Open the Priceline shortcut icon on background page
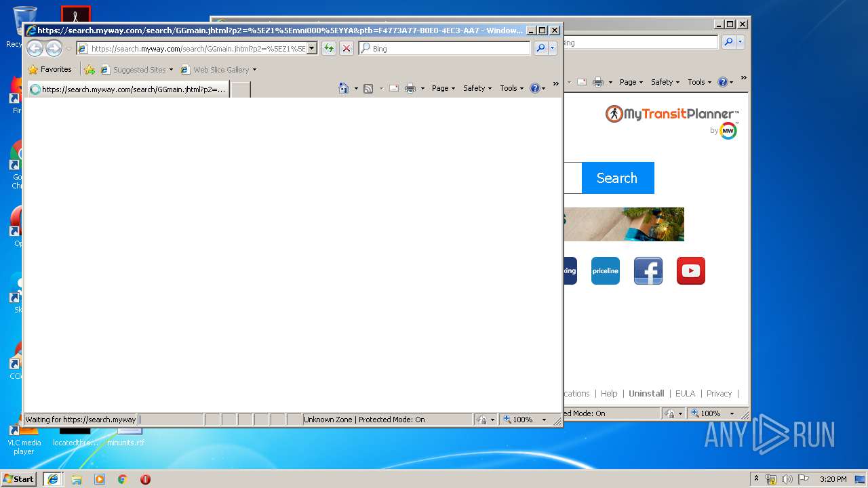The width and height of the screenshot is (868, 488). 606,270
